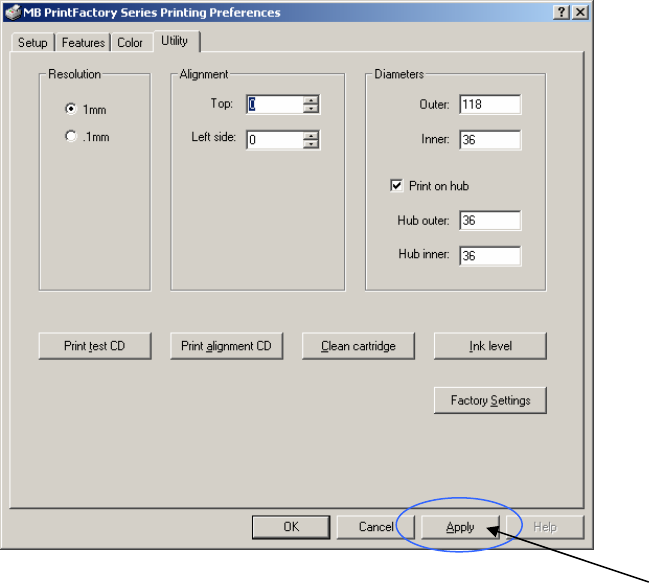Confirm with the OK button
The height and width of the screenshot is (583, 649).
pyautogui.click(x=291, y=527)
